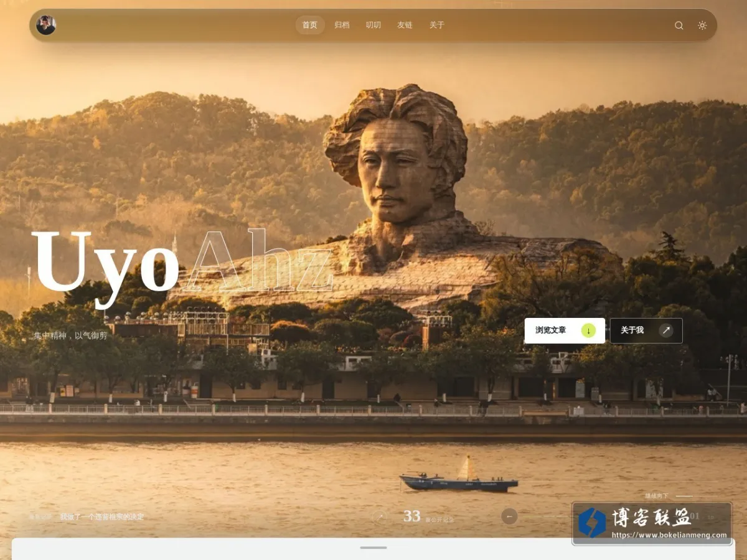747x560 pixels.
Task: Navigate to 关于 in the top menu
Action: pyautogui.click(x=437, y=26)
